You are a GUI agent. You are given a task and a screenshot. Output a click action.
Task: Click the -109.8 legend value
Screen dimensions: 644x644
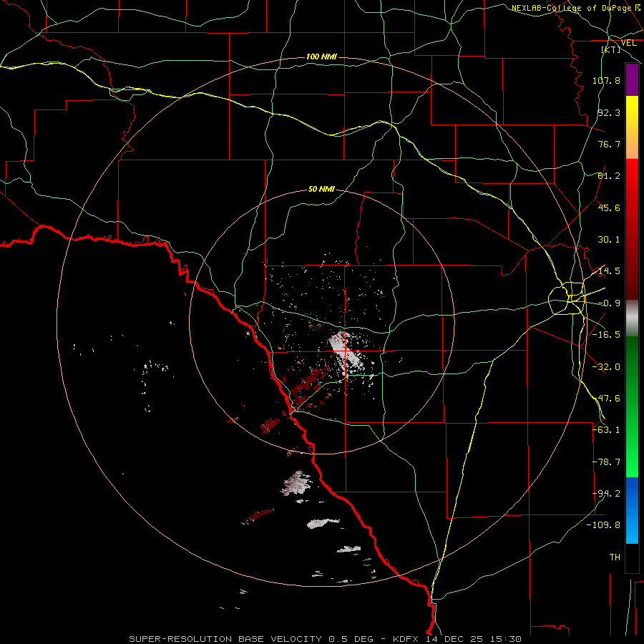[604, 525]
